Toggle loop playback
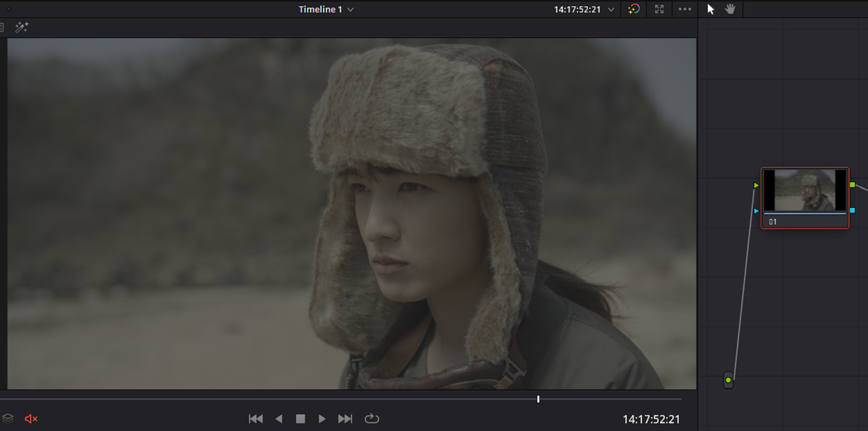 tap(372, 419)
